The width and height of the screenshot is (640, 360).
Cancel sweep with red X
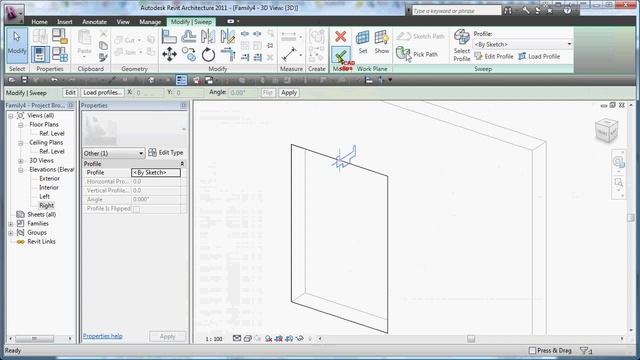[341, 37]
